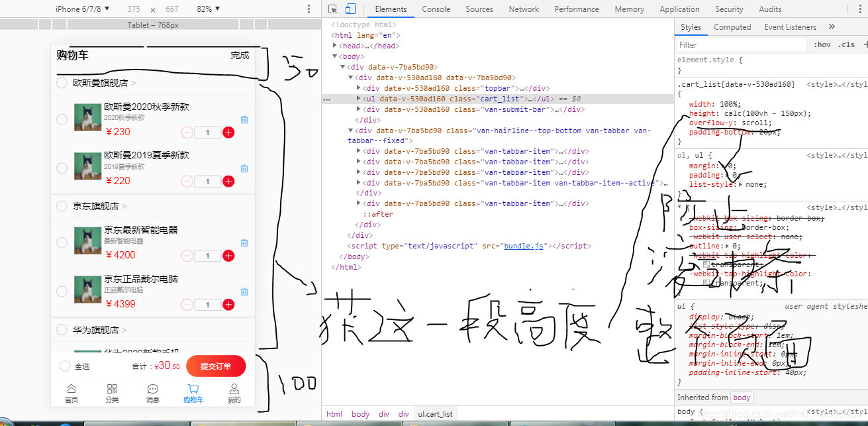
Task: Select the 华为旗舰店 shop radio
Action: click(62, 329)
